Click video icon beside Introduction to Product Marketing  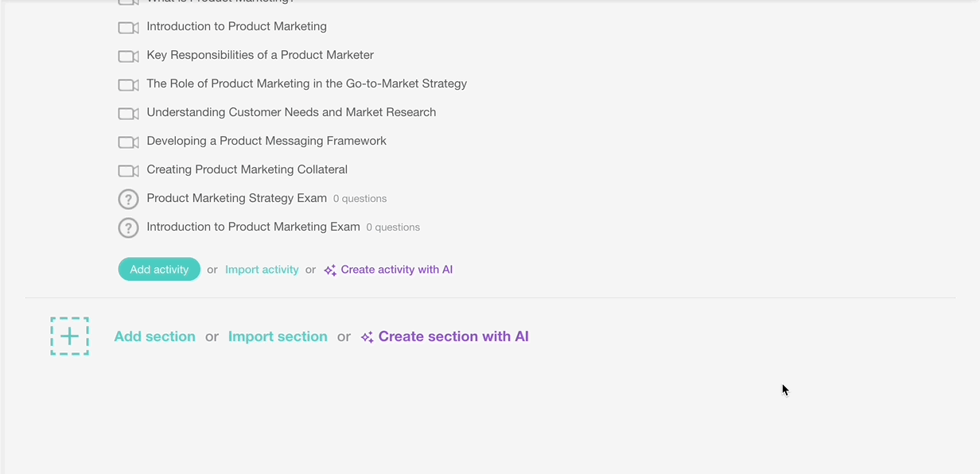click(128, 28)
